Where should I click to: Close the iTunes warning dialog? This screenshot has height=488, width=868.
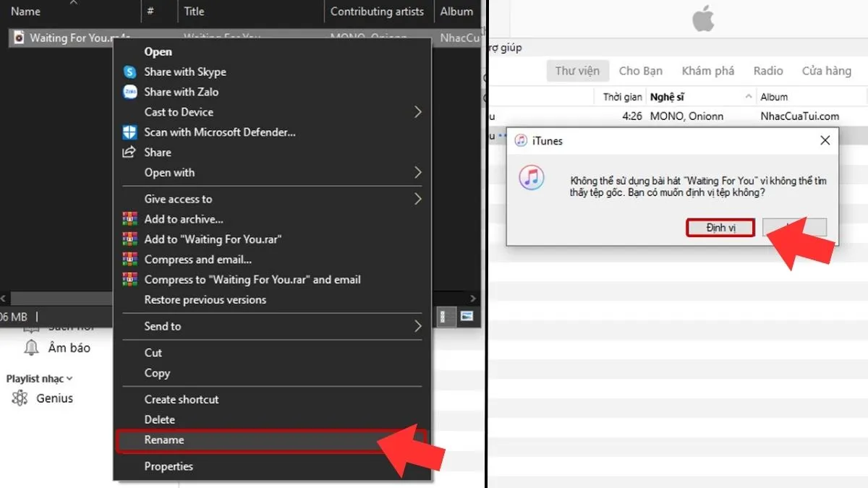(x=825, y=140)
